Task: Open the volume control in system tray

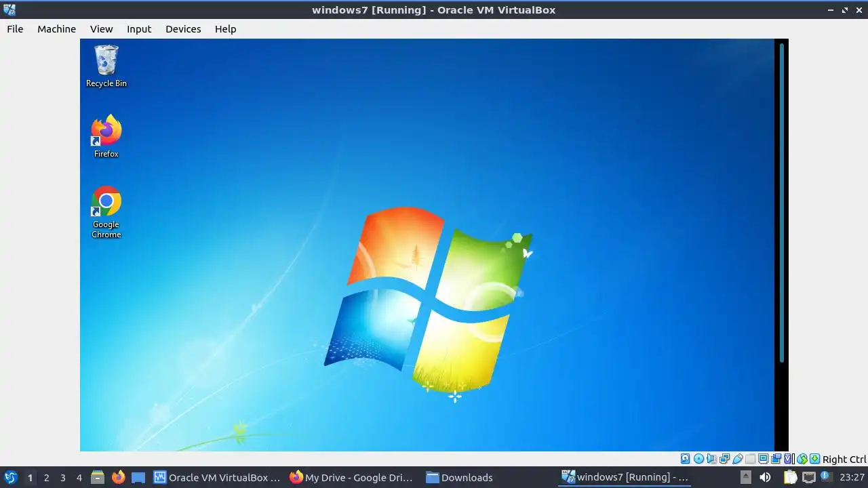Action: point(765,477)
